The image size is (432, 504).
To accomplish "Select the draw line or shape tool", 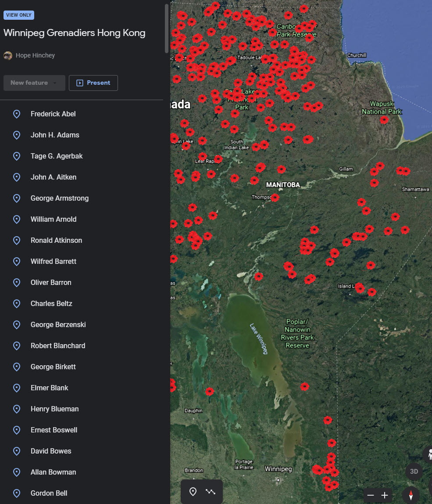I will (211, 491).
